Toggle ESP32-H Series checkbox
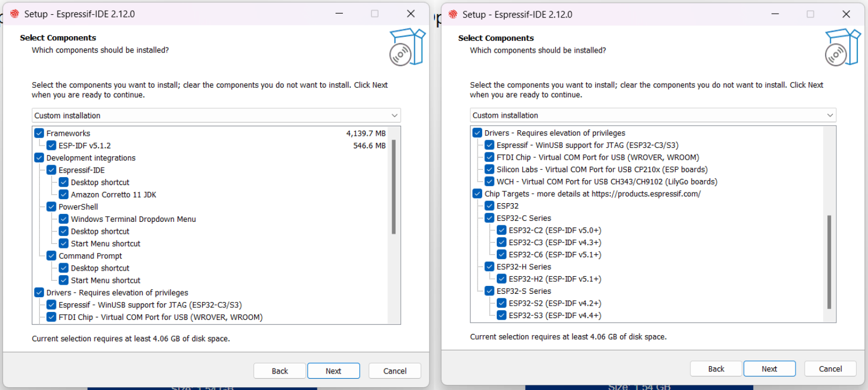868x390 pixels. tap(489, 267)
